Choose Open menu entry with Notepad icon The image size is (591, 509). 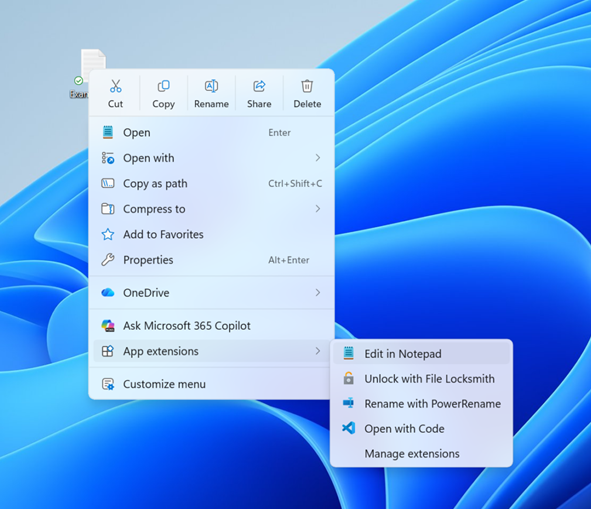(211, 132)
